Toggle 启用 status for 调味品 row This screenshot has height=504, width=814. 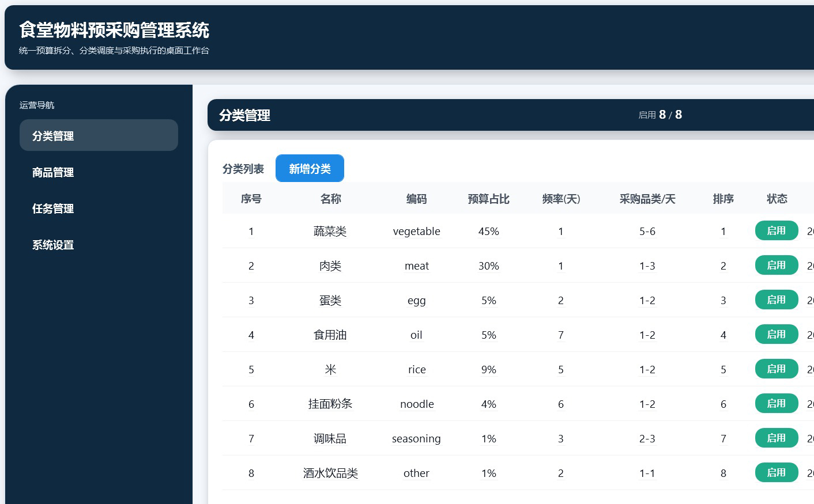777,438
